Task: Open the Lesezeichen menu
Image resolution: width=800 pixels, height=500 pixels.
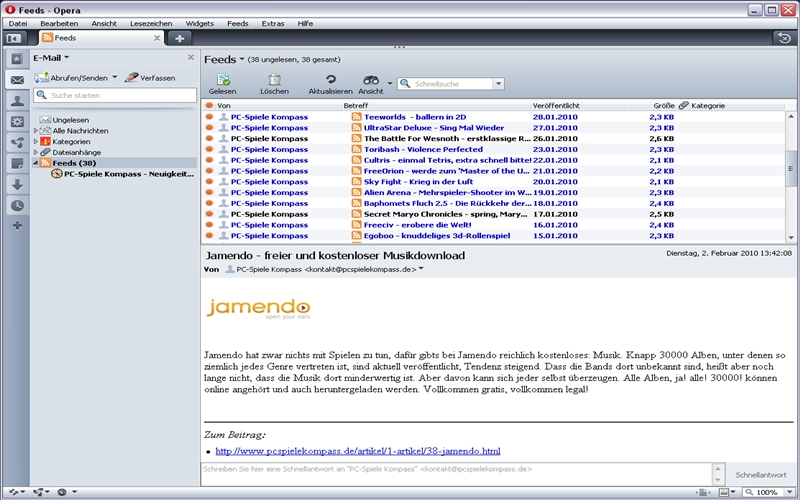Action: 151,23
